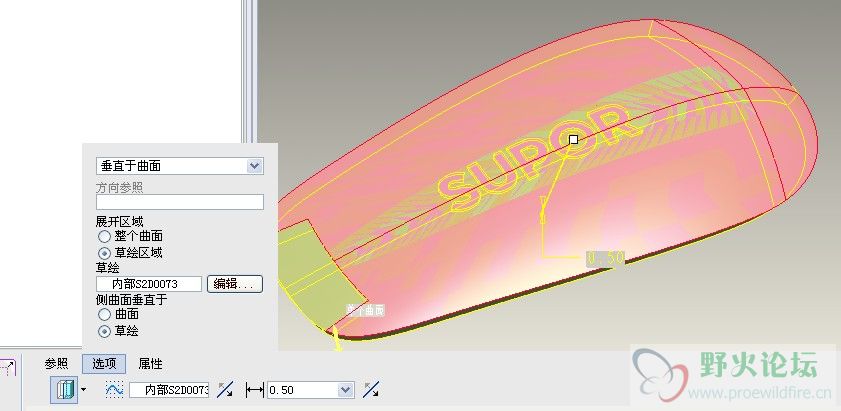This screenshot has width=841, height=411.
Task: Click the 编辑... button
Action: [x=235, y=284]
